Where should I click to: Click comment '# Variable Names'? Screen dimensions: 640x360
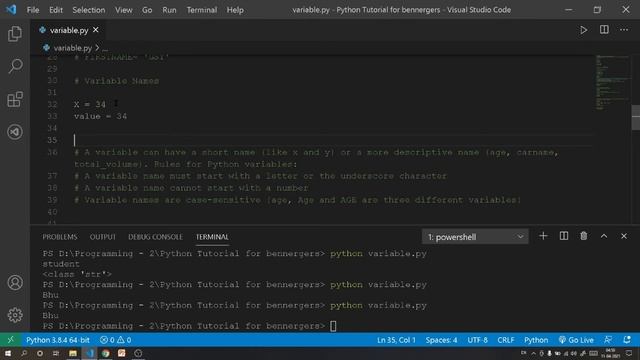116,81
